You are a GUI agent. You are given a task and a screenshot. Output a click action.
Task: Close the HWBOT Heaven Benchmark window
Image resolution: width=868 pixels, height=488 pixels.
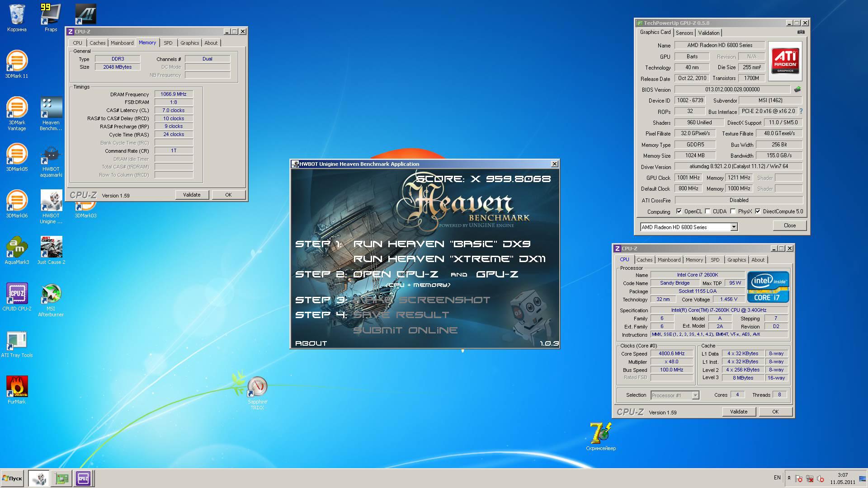pyautogui.click(x=555, y=164)
